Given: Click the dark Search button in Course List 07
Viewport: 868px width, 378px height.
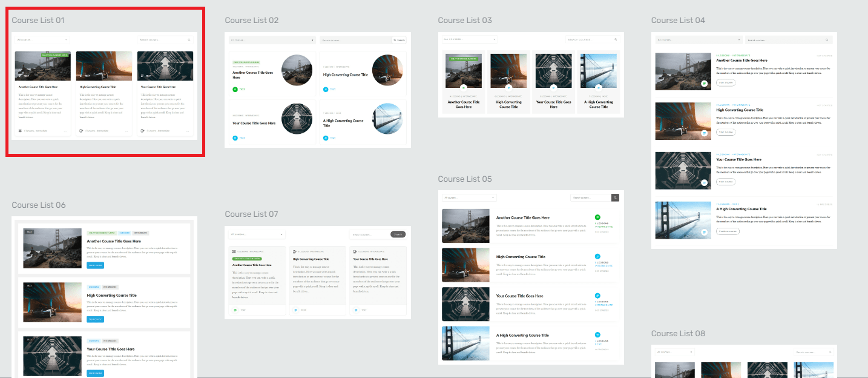Looking at the screenshot, I should [x=398, y=234].
